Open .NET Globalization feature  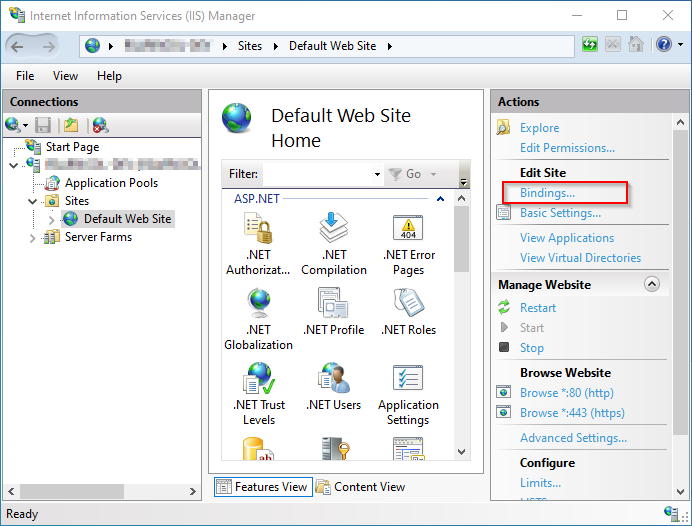coord(258,319)
